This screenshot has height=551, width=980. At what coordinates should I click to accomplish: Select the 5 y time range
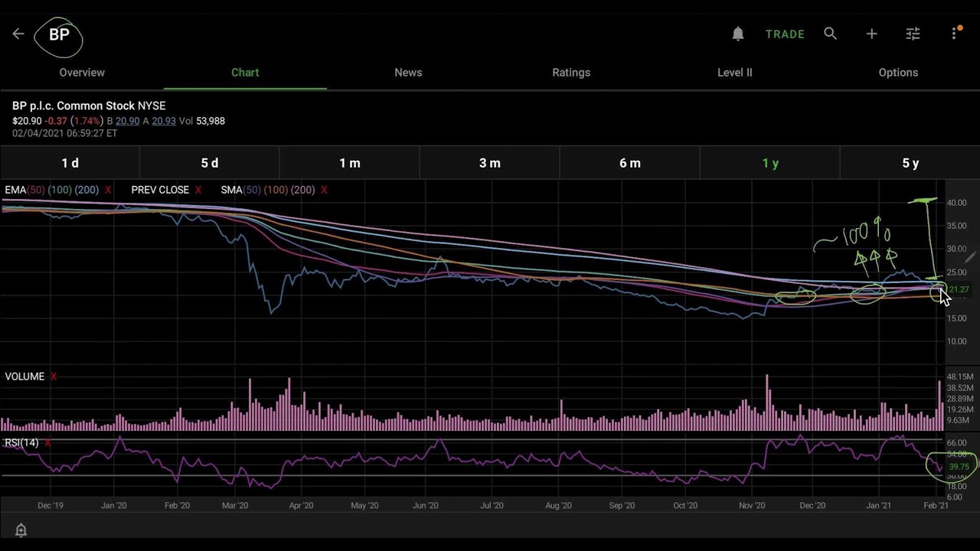pos(910,163)
